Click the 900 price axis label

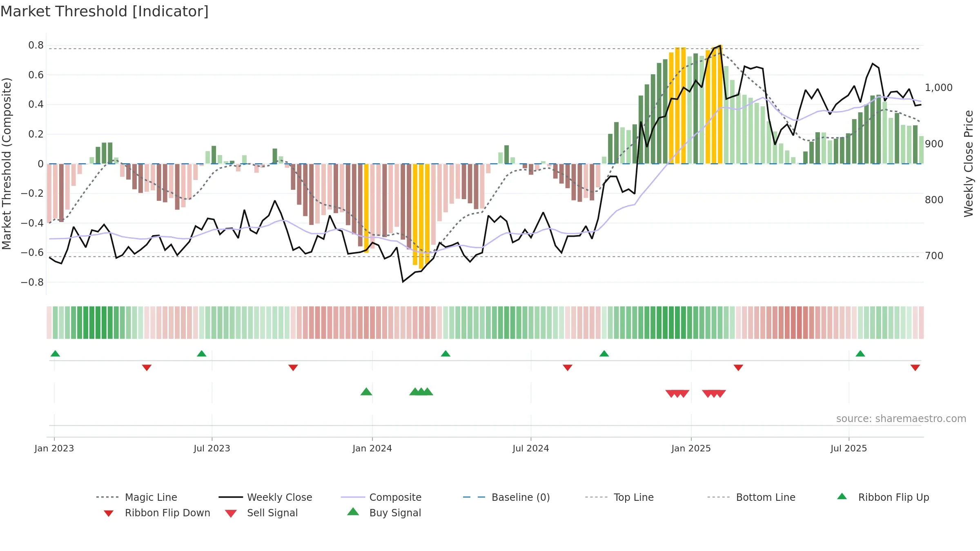tap(934, 144)
